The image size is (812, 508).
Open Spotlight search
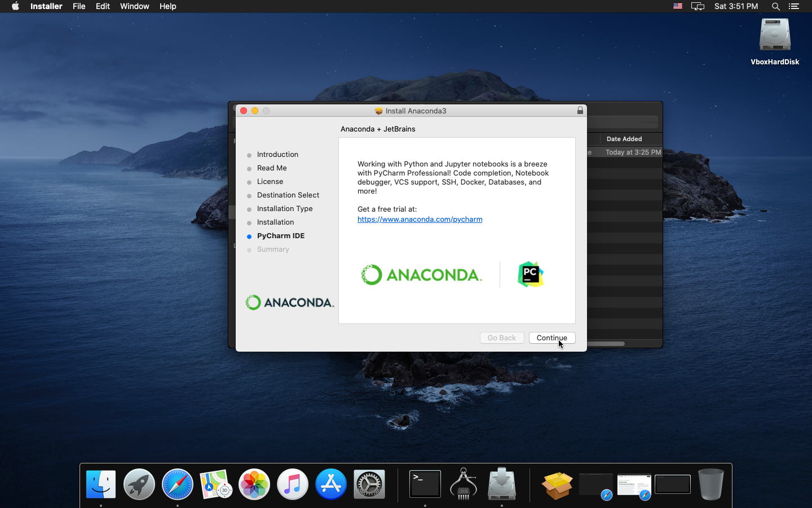pos(776,6)
